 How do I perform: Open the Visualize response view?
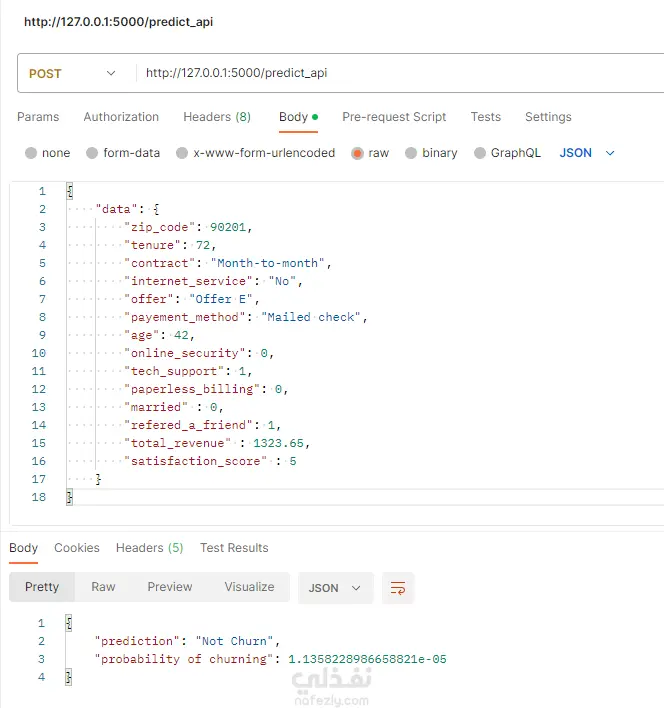pyautogui.click(x=249, y=587)
